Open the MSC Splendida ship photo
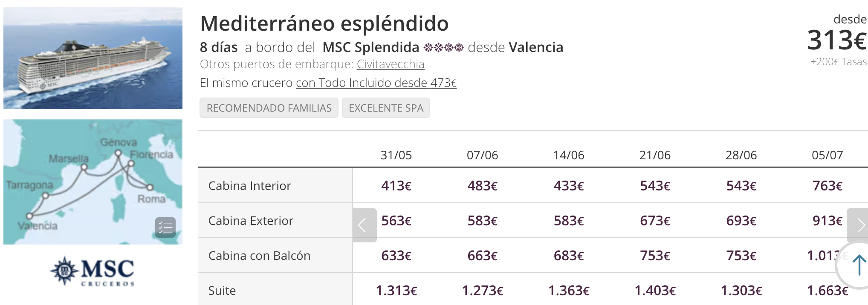 click(93, 58)
